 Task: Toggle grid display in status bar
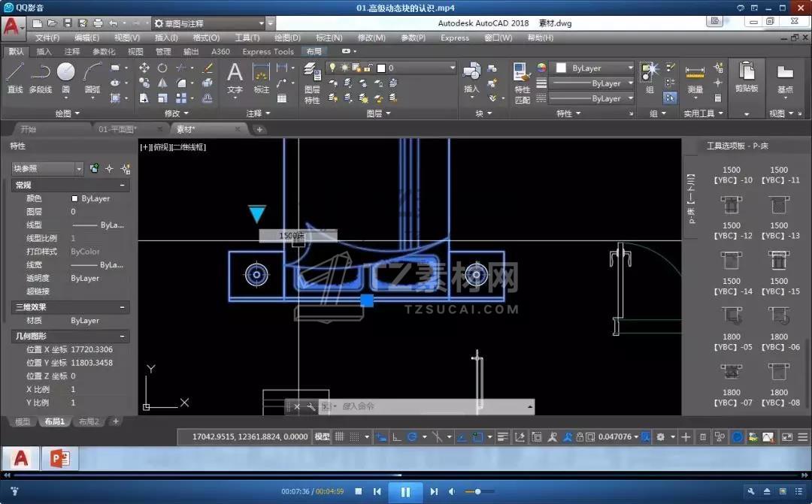tap(339, 436)
